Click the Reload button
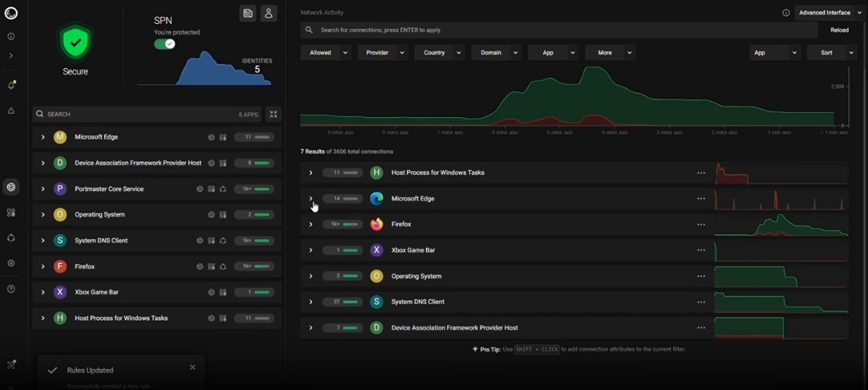 [x=839, y=30]
